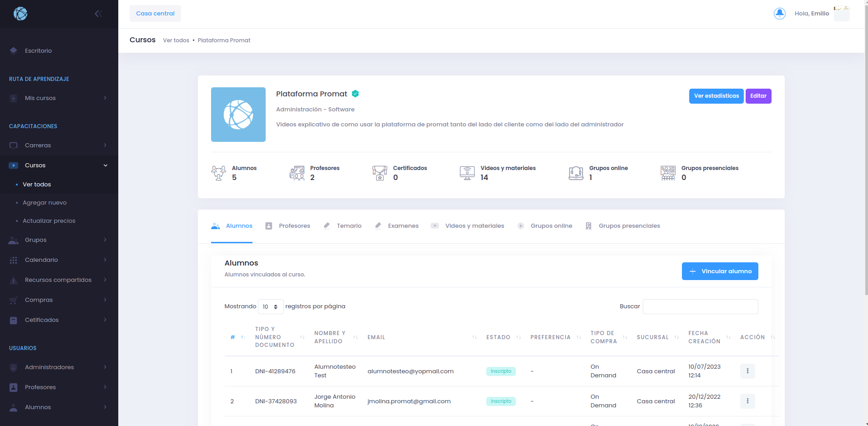Toggle sort on the EMAIL column
Image resolution: width=868 pixels, height=426 pixels.
pos(474,337)
